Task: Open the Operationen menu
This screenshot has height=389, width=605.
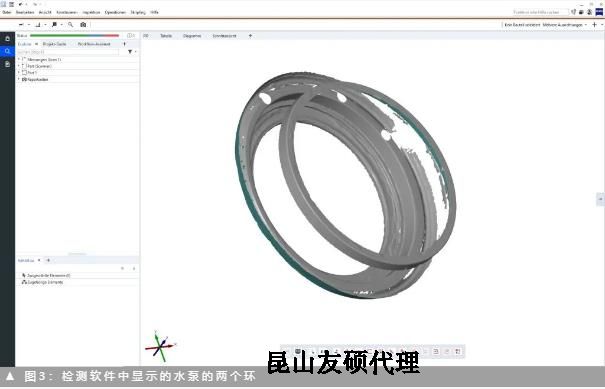Action: click(115, 12)
